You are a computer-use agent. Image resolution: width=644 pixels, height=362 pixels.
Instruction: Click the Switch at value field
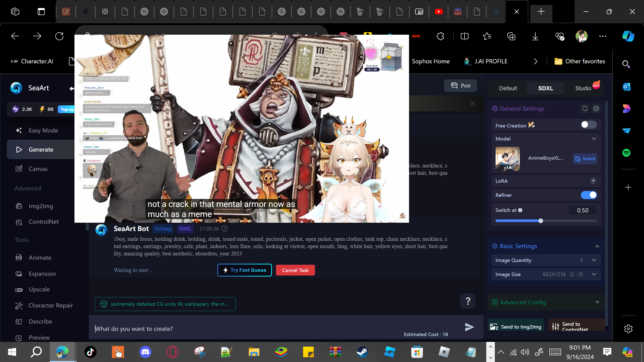(x=583, y=210)
